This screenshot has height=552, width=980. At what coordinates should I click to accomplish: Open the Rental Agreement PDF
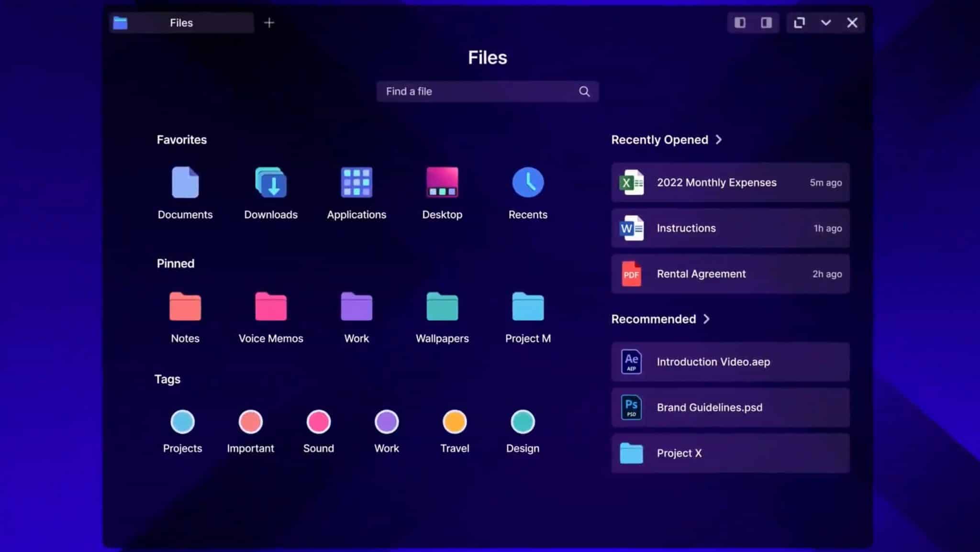[729, 274]
